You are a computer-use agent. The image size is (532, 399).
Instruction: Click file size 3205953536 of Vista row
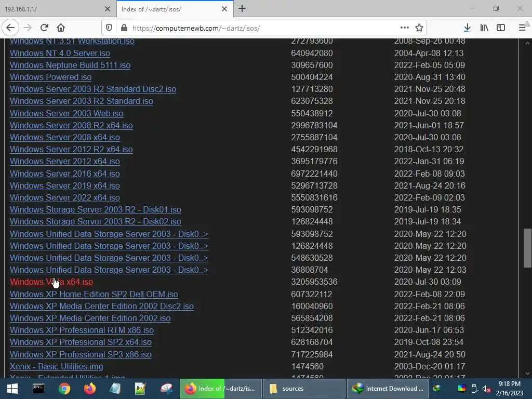pyautogui.click(x=314, y=282)
